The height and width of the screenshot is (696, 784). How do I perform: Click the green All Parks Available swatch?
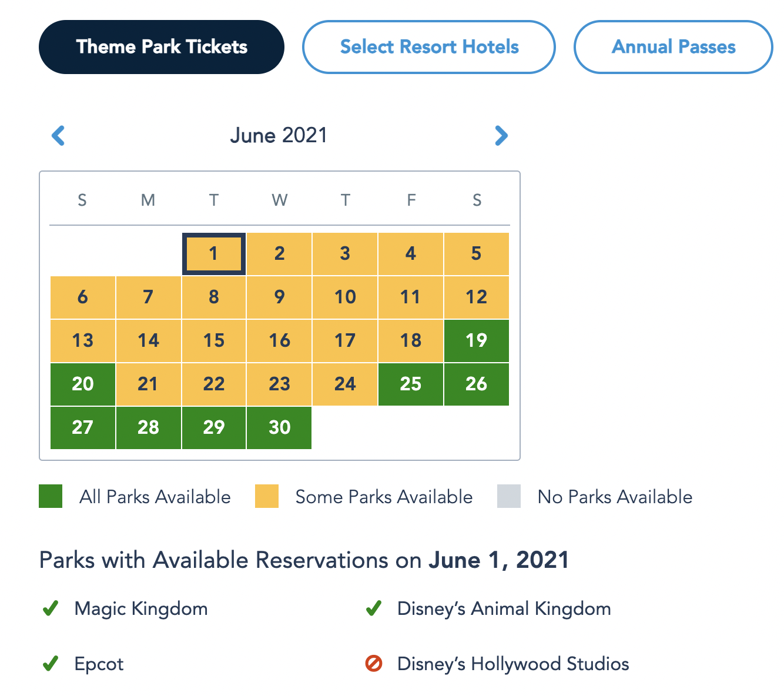51,496
